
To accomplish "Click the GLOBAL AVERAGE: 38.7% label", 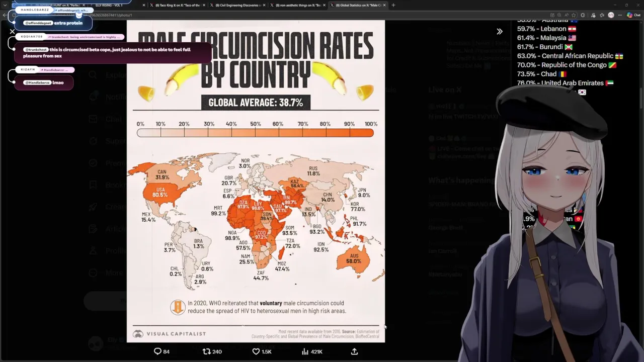I will point(256,103).
